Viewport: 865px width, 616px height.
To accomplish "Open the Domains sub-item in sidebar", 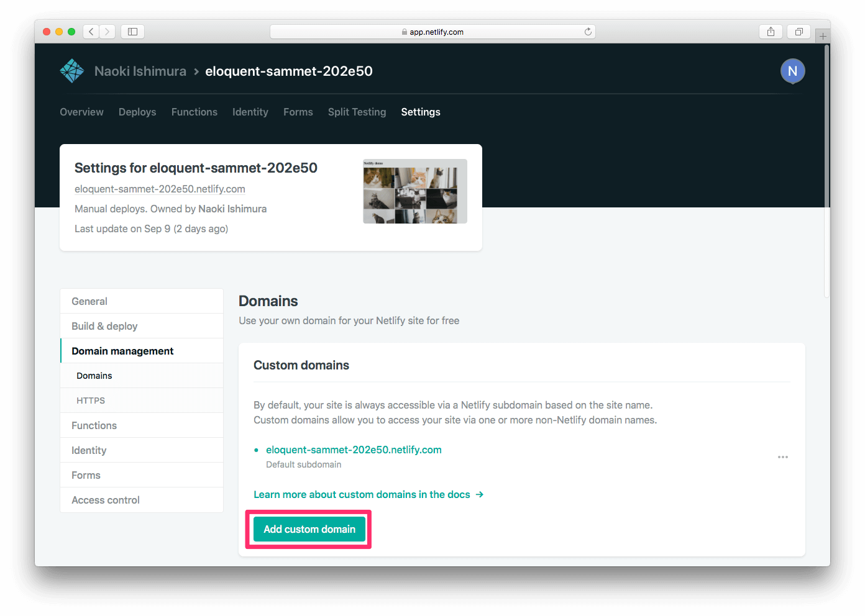I will click(x=142, y=376).
